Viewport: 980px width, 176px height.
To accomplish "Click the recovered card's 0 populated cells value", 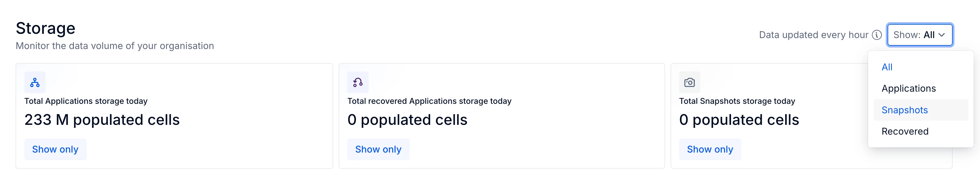I will (407, 120).
